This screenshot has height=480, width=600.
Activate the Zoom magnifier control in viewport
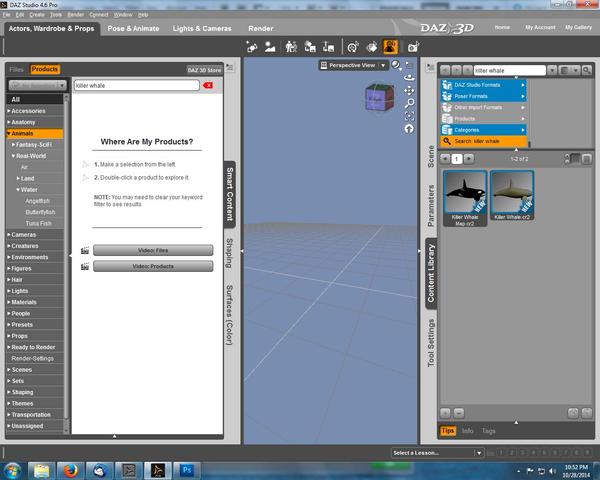click(409, 103)
